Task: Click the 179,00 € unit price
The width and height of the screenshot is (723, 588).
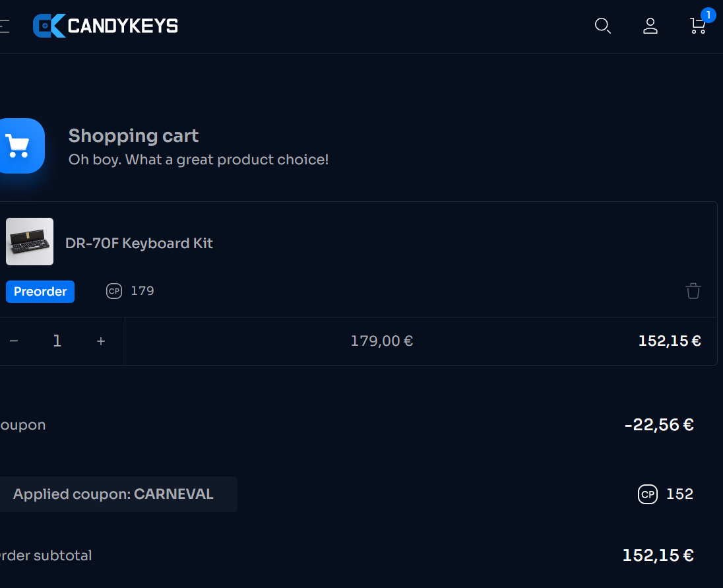Action: 381,341
